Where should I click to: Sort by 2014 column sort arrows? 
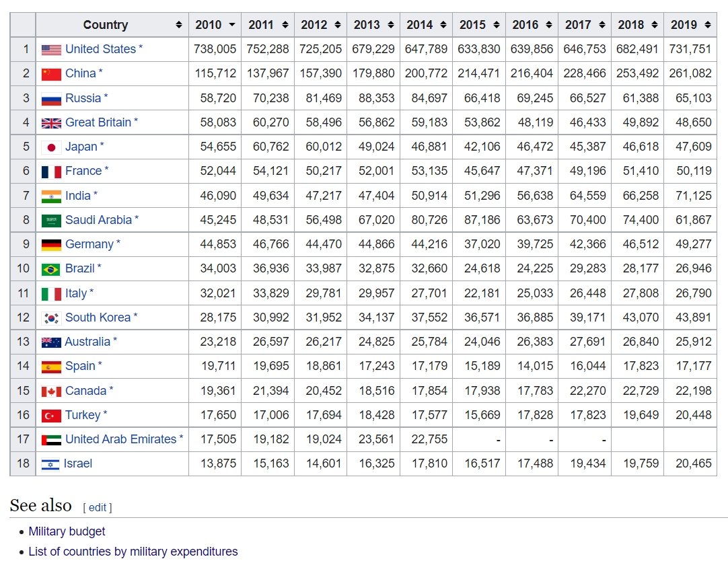443,25
